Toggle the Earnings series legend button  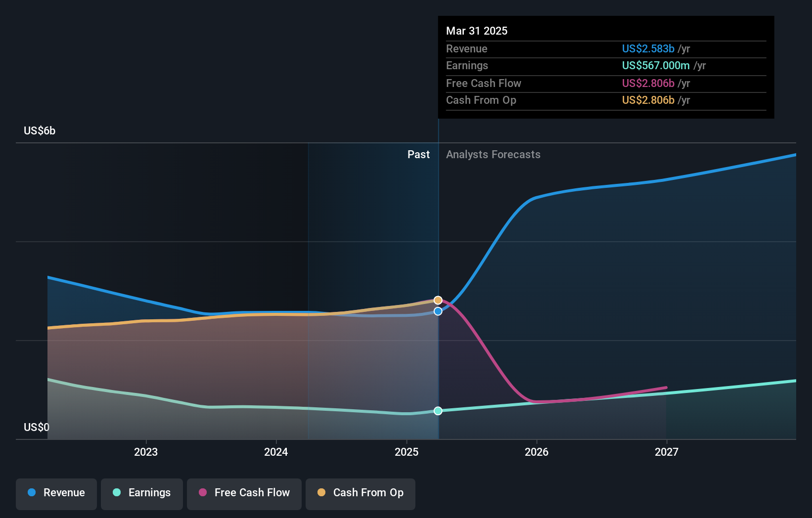[142, 494]
